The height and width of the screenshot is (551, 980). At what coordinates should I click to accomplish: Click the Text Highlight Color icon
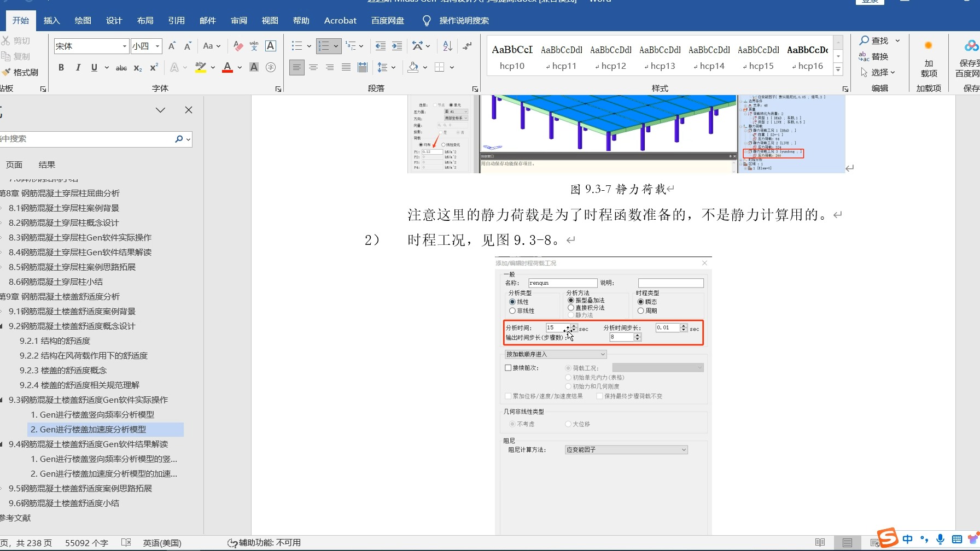tap(200, 68)
